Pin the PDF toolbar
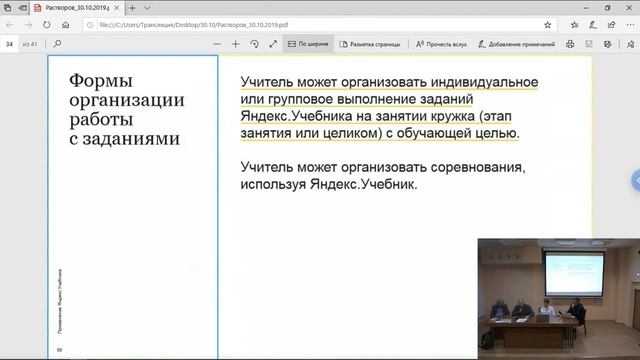The image size is (640, 360). (630, 44)
